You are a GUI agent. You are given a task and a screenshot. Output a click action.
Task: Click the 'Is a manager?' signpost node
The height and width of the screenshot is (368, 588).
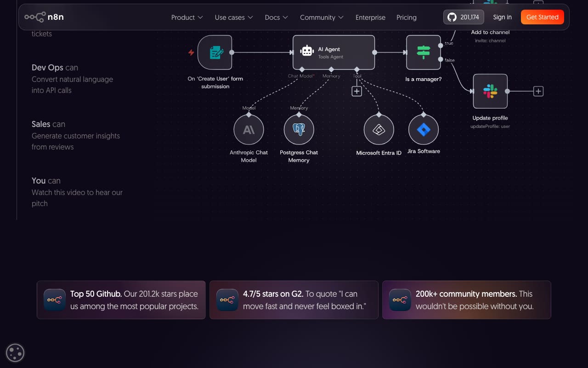click(424, 52)
